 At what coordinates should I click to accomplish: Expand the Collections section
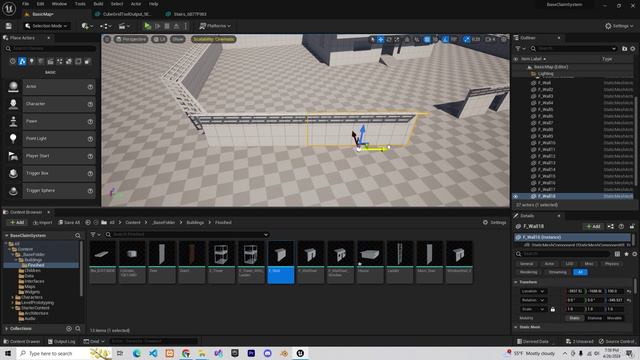click(7, 329)
